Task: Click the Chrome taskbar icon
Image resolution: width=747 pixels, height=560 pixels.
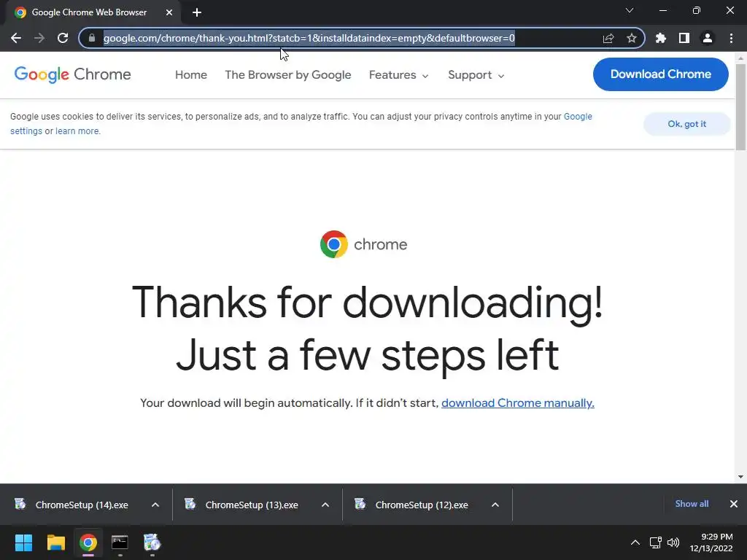Action: pyautogui.click(x=88, y=542)
